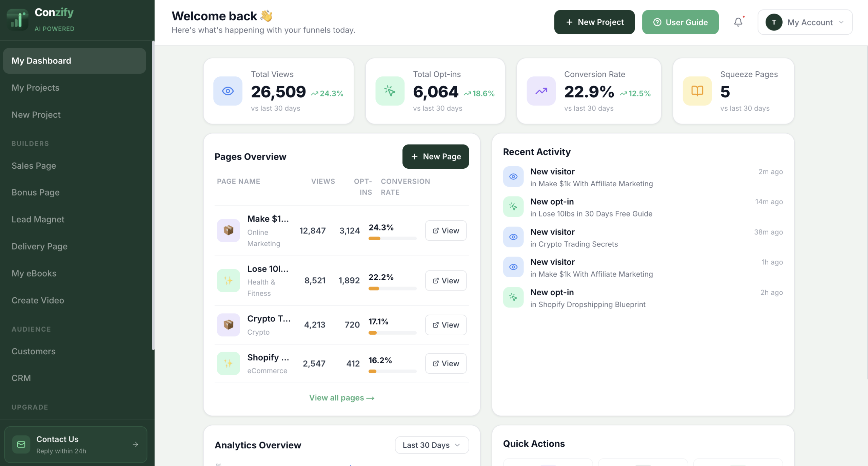868x466 pixels.
Task: Click the Make $1... page box icon
Action: (x=229, y=230)
